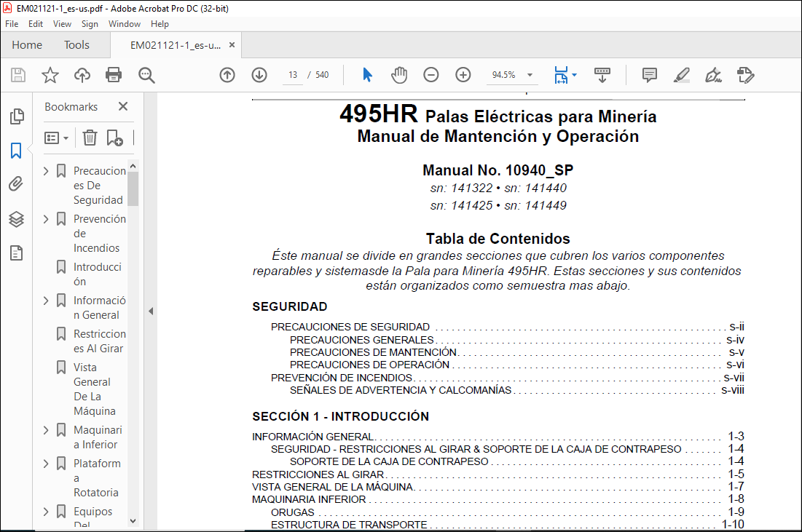Select the EM021121-1_es-u... document tab

[176, 45]
